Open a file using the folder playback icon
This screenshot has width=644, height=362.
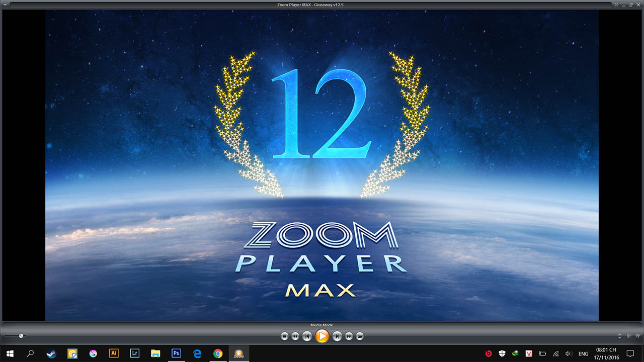coord(360,336)
